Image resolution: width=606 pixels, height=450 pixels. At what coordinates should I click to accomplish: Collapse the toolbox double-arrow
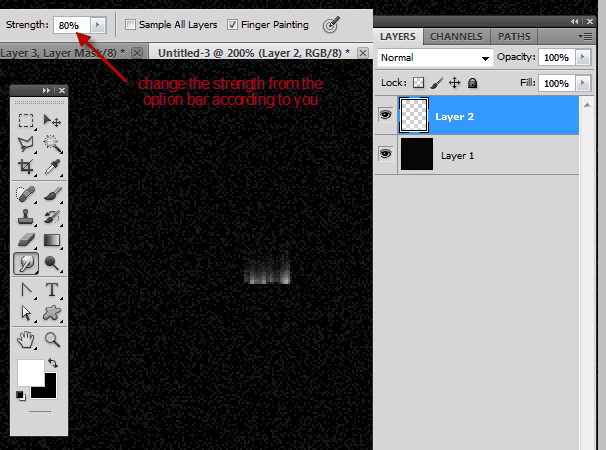click(46, 90)
